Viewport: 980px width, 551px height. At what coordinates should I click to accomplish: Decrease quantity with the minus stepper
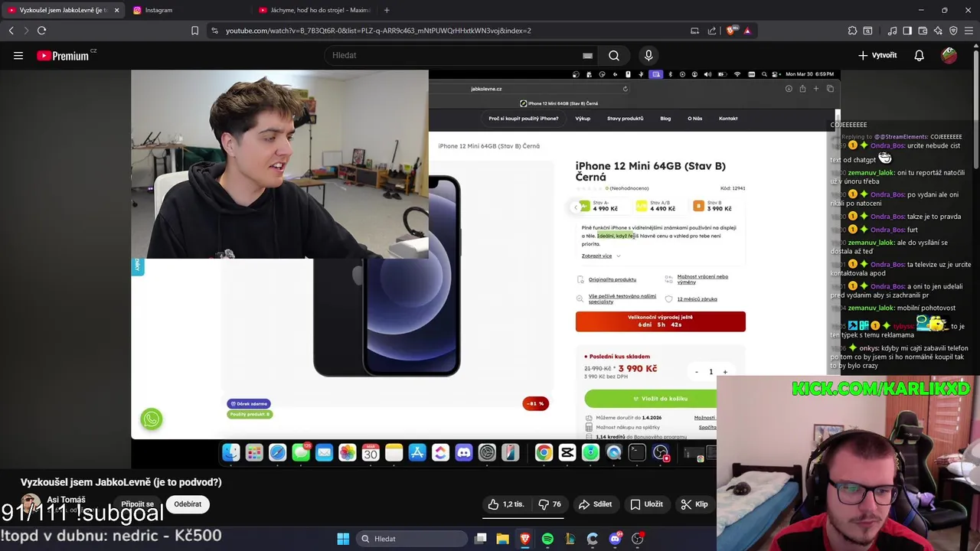tap(697, 372)
